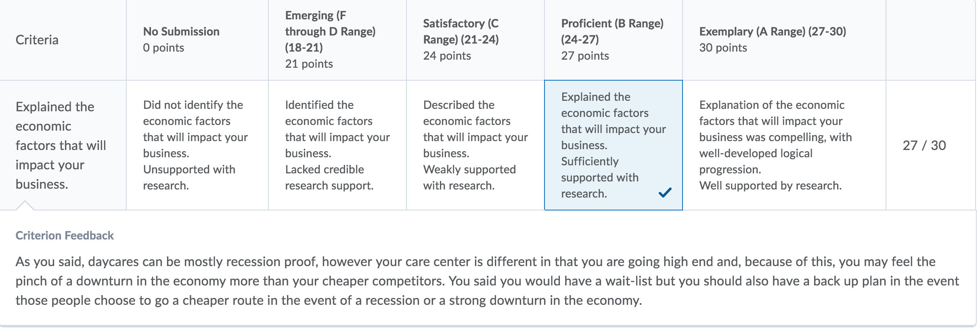Click the economic factors criterion name
Viewport: 980px width, 329px height.
(61, 146)
